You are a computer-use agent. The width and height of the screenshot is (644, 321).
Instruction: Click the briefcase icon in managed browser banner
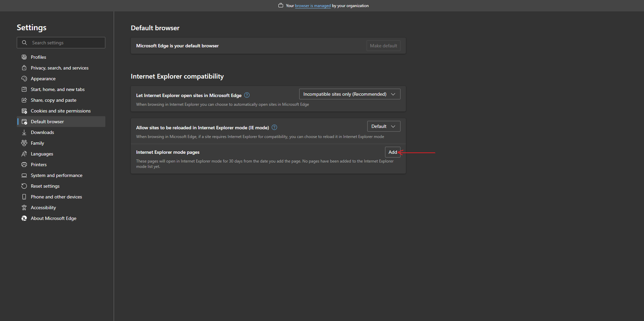[281, 5]
